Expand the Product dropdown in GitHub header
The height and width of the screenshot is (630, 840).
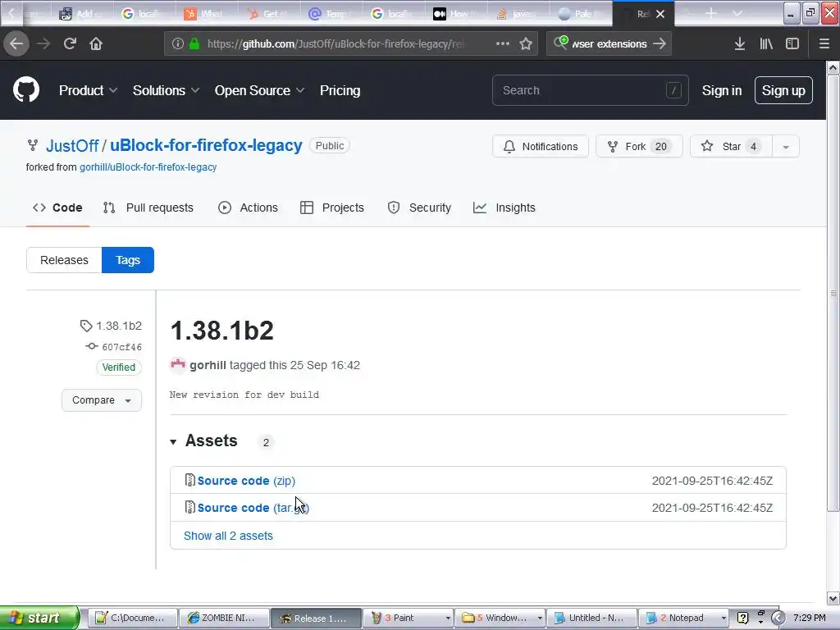pyautogui.click(x=89, y=90)
